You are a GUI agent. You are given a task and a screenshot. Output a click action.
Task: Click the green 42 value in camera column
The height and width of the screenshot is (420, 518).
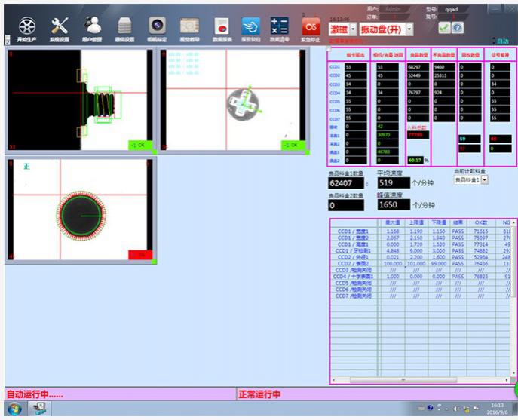(388, 127)
